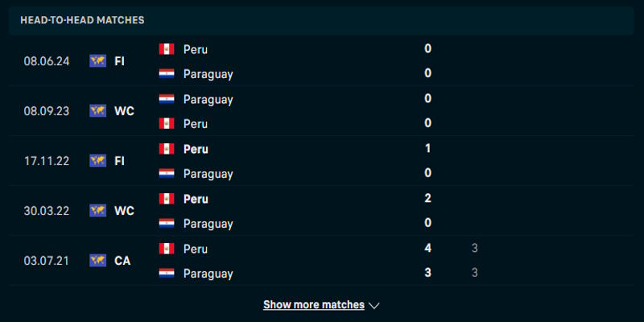The height and width of the screenshot is (322, 644).
Task: Click the Paraguay flag in the 03.07.21 match
Action: (x=167, y=273)
